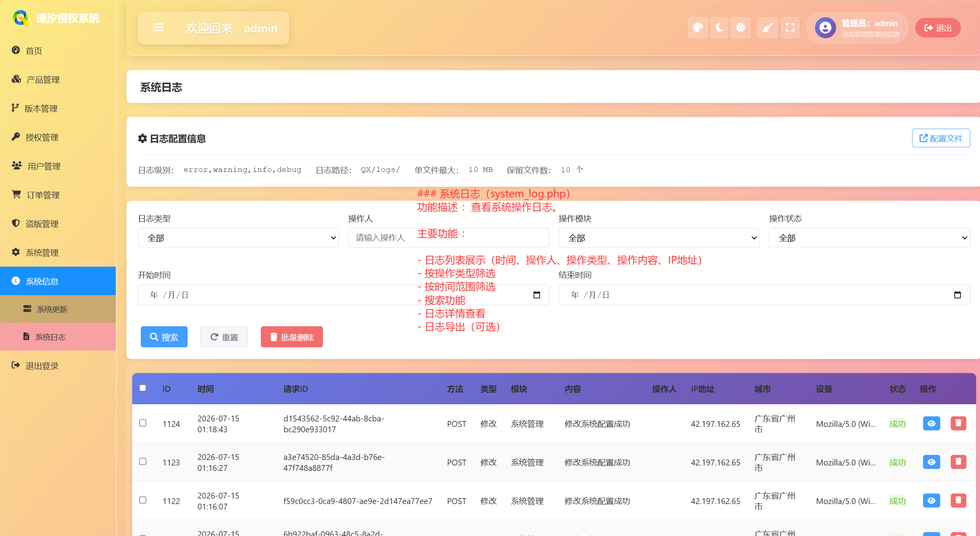
Task: Click the 时间 column header
Action: [x=206, y=389]
